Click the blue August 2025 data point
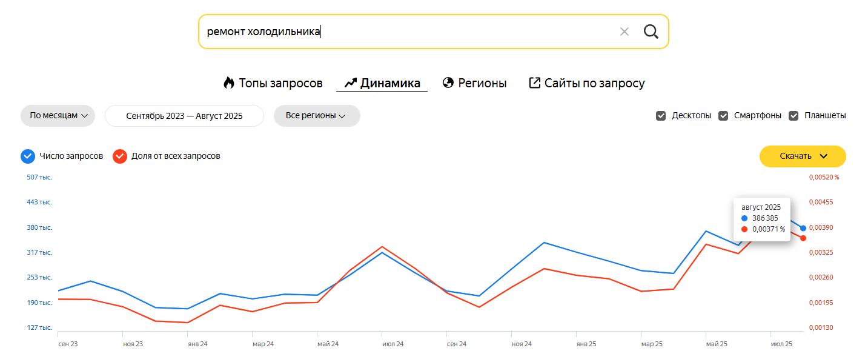The image size is (868, 362). coord(803,228)
